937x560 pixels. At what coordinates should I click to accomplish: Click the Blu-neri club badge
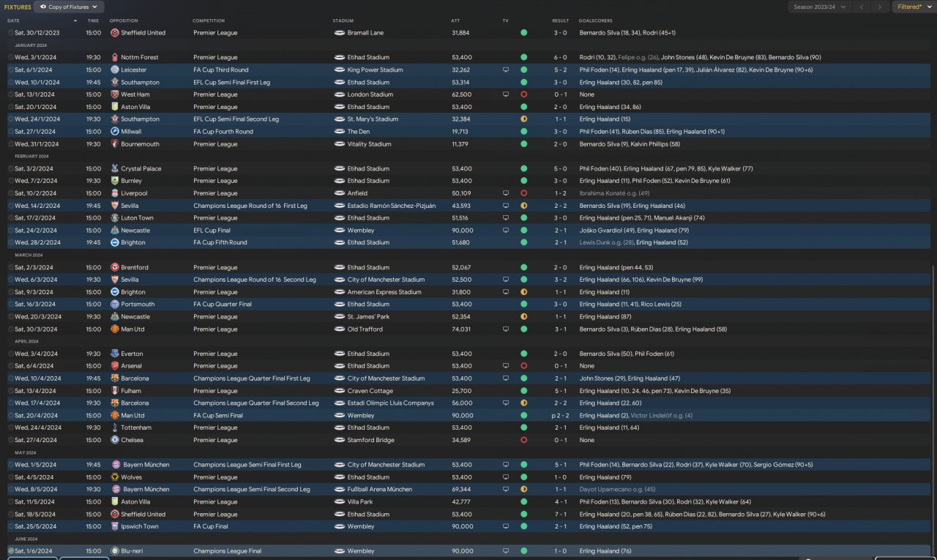115,550
